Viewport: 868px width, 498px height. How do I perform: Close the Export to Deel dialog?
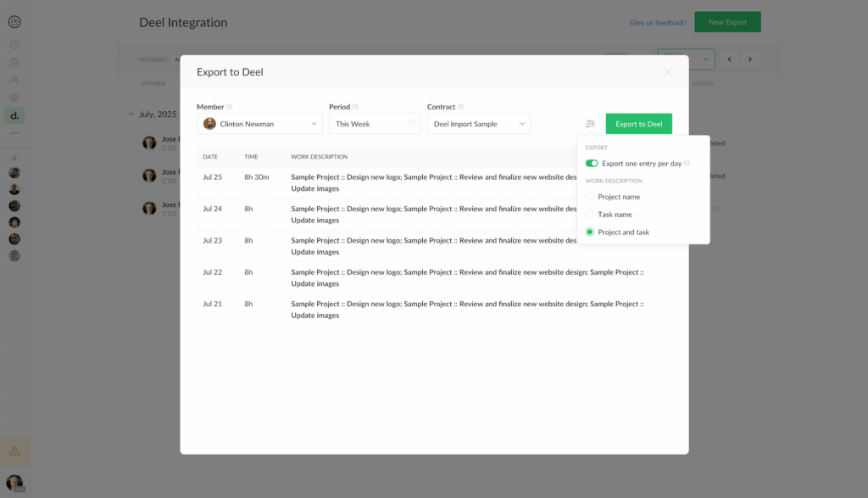668,72
